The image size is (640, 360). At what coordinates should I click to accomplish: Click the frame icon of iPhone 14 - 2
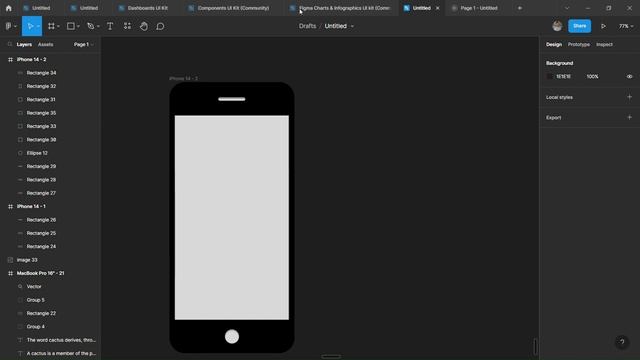[x=10, y=60]
